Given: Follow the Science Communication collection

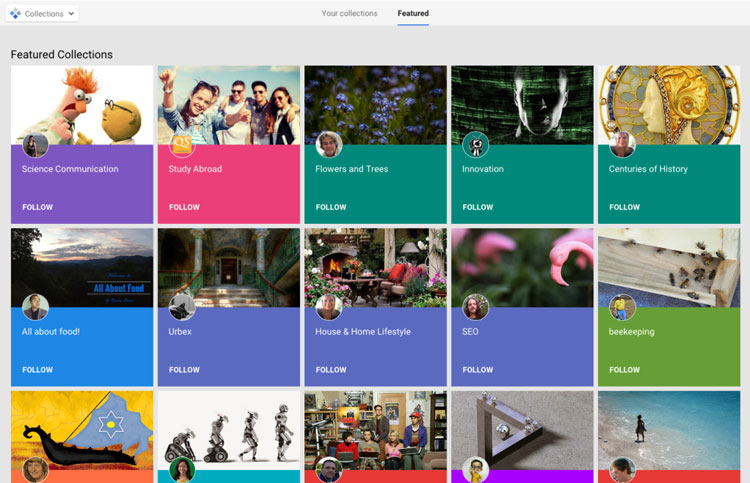Looking at the screenshot, I should point(38,207).
